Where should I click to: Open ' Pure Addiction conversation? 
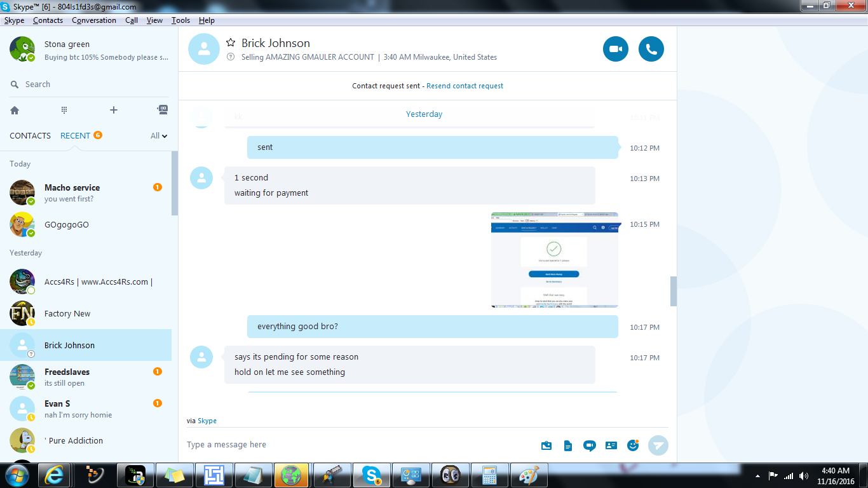point(86,440)
